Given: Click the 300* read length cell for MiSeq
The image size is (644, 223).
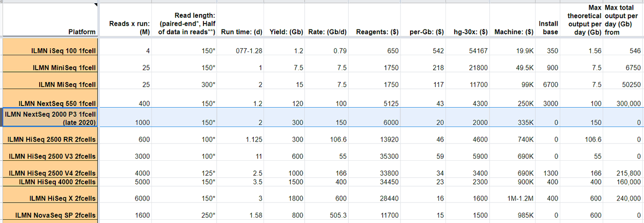Looking at the screenshot, I should pos(185,81).
